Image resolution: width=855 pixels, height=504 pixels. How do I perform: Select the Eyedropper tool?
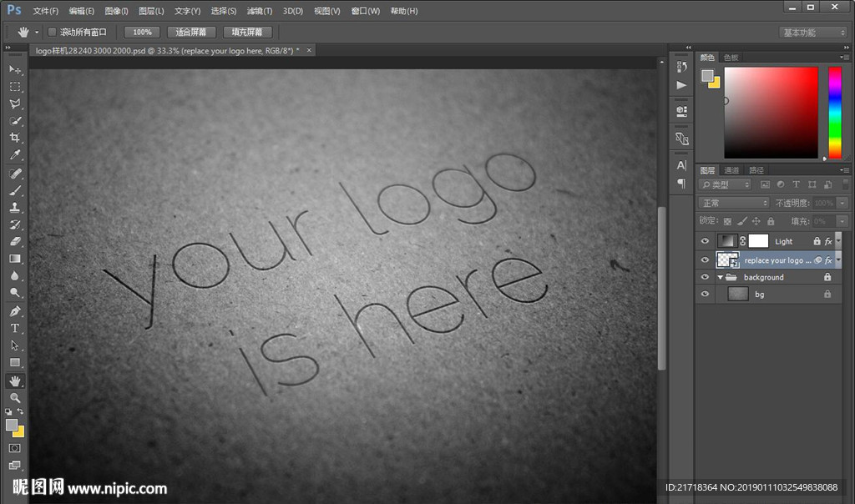tap(15, 155)
